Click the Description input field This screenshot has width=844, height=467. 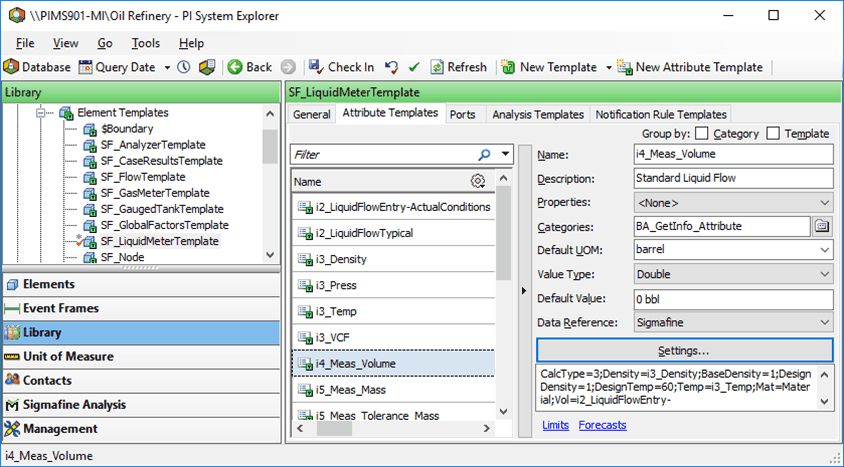click(x=733, y=178)
